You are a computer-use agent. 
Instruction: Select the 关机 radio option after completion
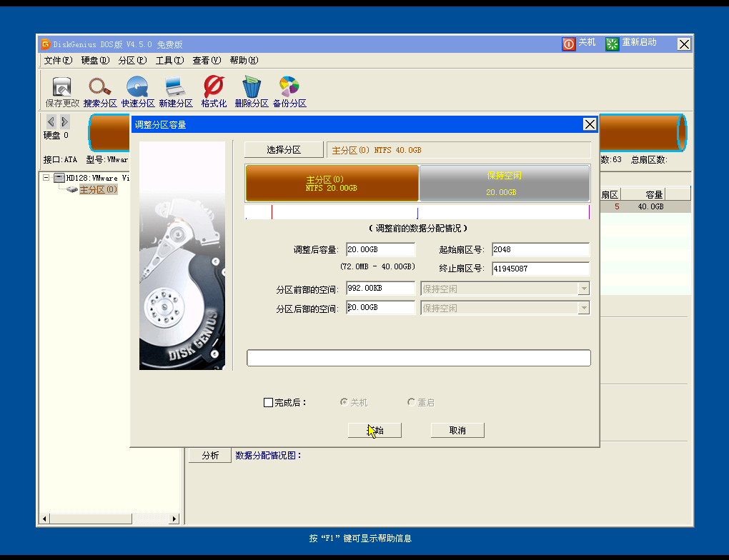point(344,401)
